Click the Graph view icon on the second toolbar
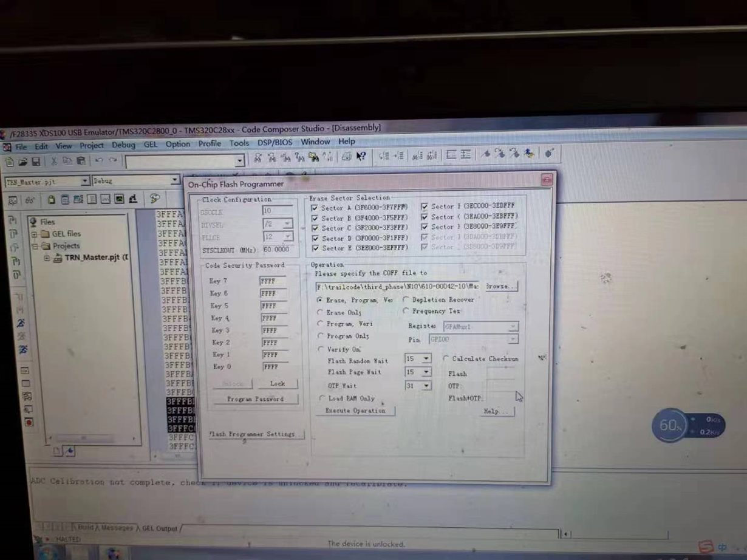The image size is (747, 560). 105,200
